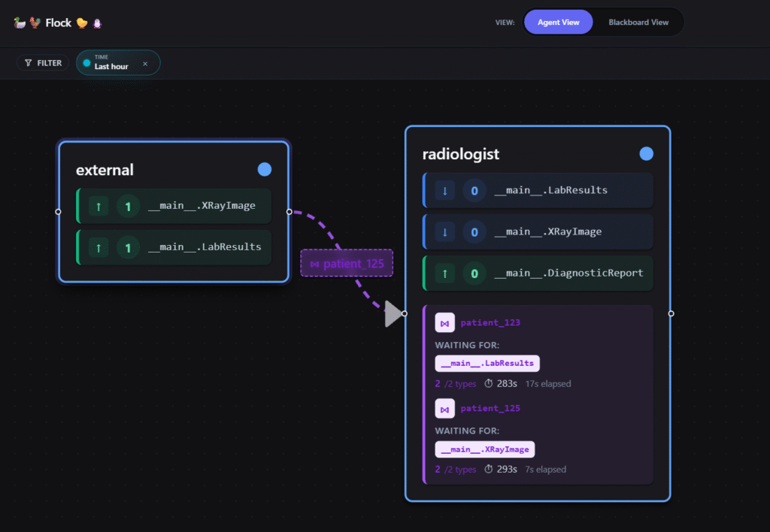Select the radiologist agent title
The image size is (770, 532).
461,154
